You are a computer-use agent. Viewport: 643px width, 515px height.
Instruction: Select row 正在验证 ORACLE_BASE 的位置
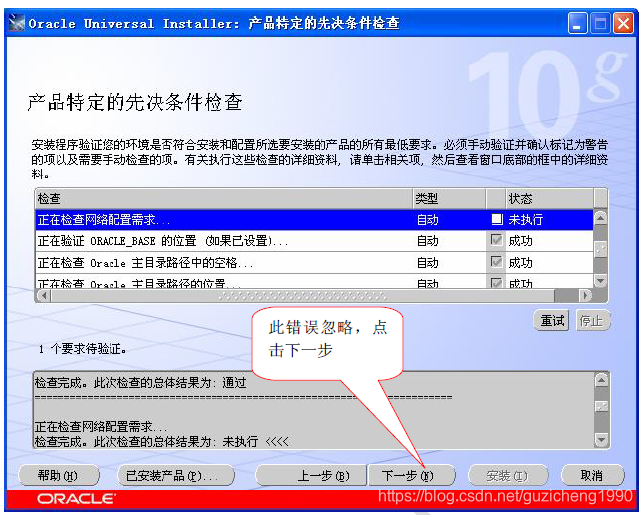pyautogui.click(x=315, y=241)
